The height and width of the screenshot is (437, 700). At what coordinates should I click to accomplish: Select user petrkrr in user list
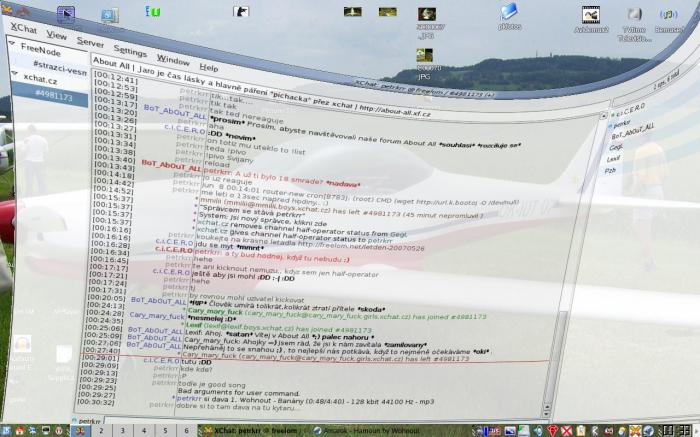pyautogui.click(x=622, y=123)
